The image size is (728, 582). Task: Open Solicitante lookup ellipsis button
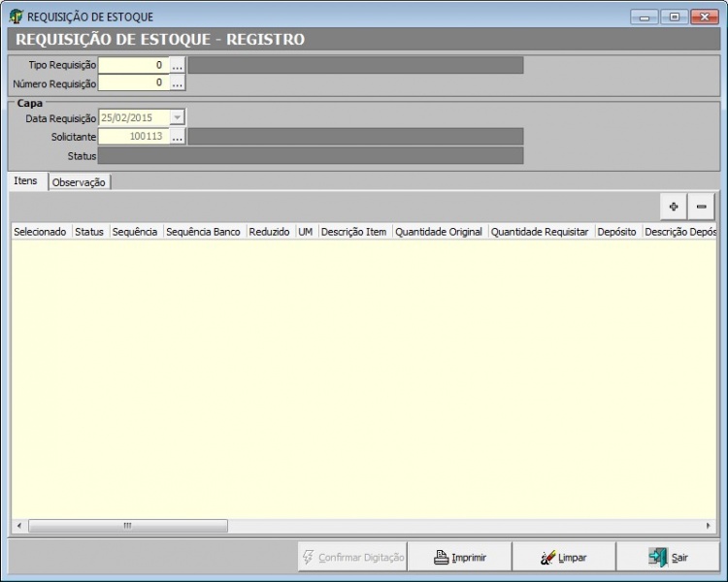(178, 137)
